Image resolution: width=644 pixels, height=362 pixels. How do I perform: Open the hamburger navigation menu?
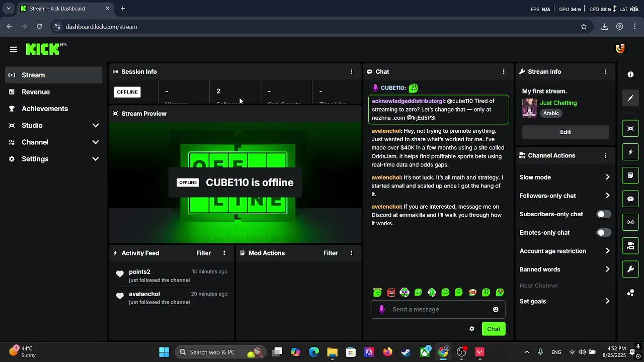click(14, 49)
